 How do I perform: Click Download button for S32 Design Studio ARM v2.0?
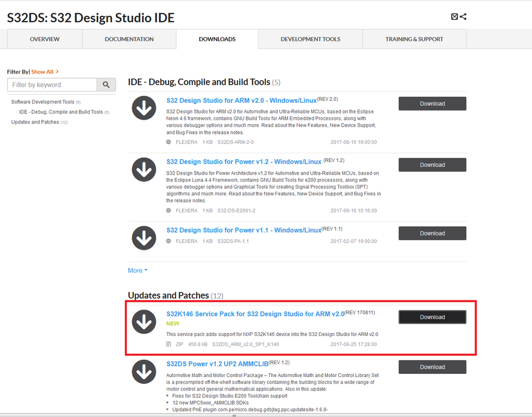coord(432,104)
